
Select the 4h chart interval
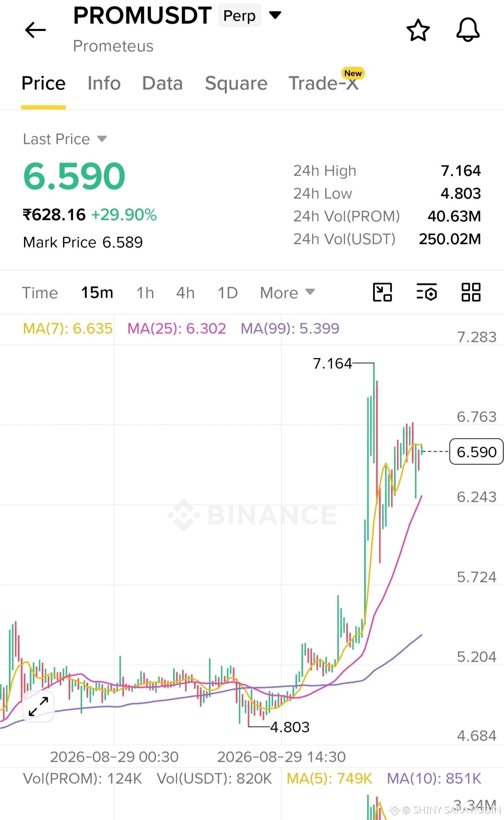coord(185,292)
